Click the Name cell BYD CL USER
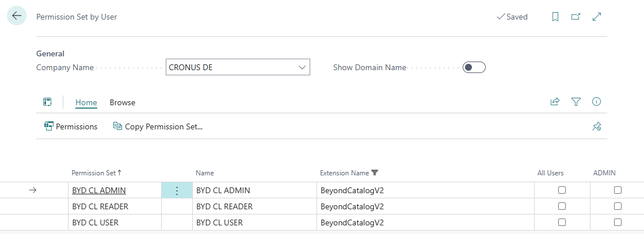 point(254,223)
